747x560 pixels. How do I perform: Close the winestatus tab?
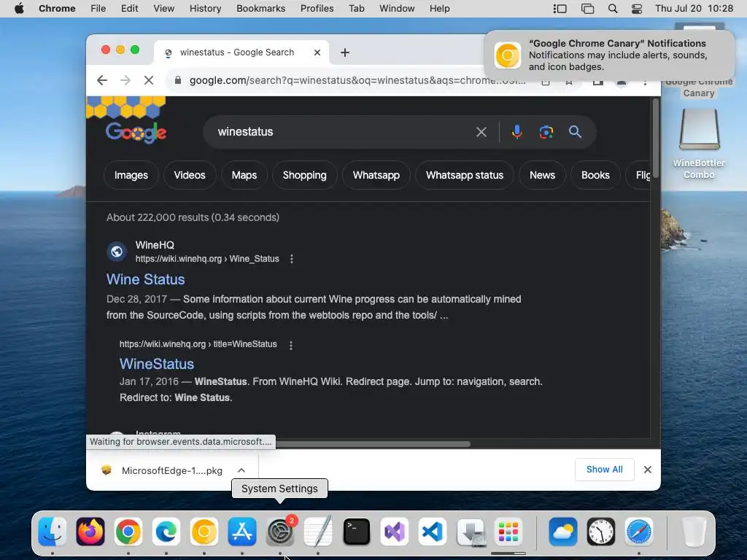(x=317, y=52)
